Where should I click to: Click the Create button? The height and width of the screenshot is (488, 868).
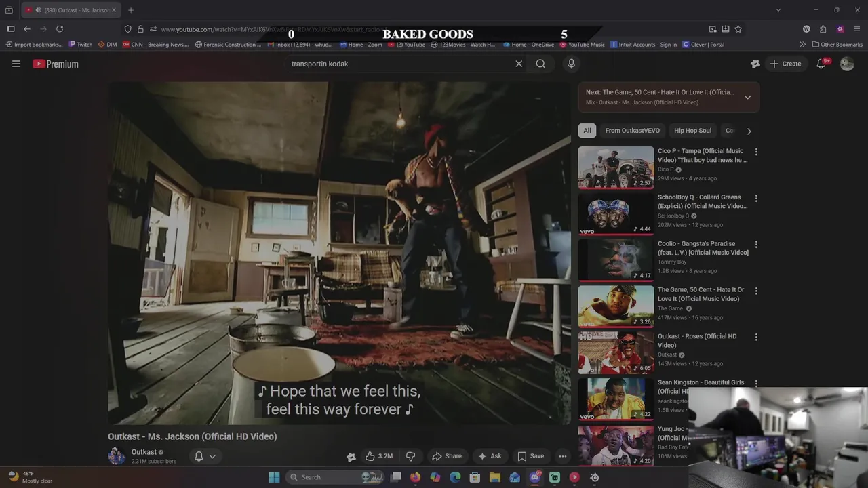(x=785, y=64)
